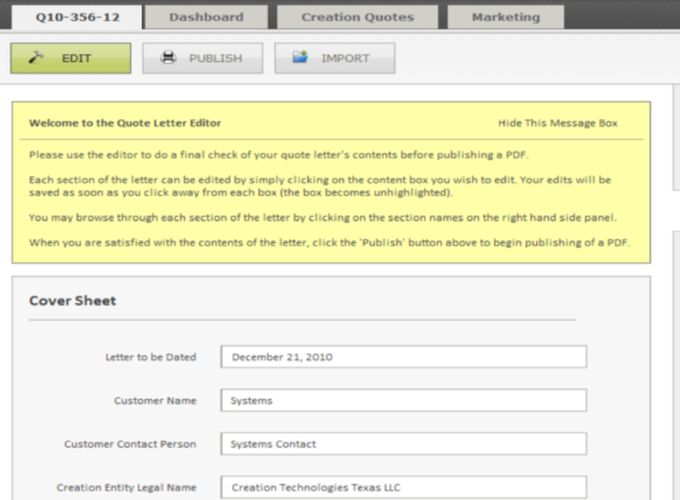The width and height of the screenshot is (680, 500).
Task: Click the folder icon on the Import button
Action: 300,58
